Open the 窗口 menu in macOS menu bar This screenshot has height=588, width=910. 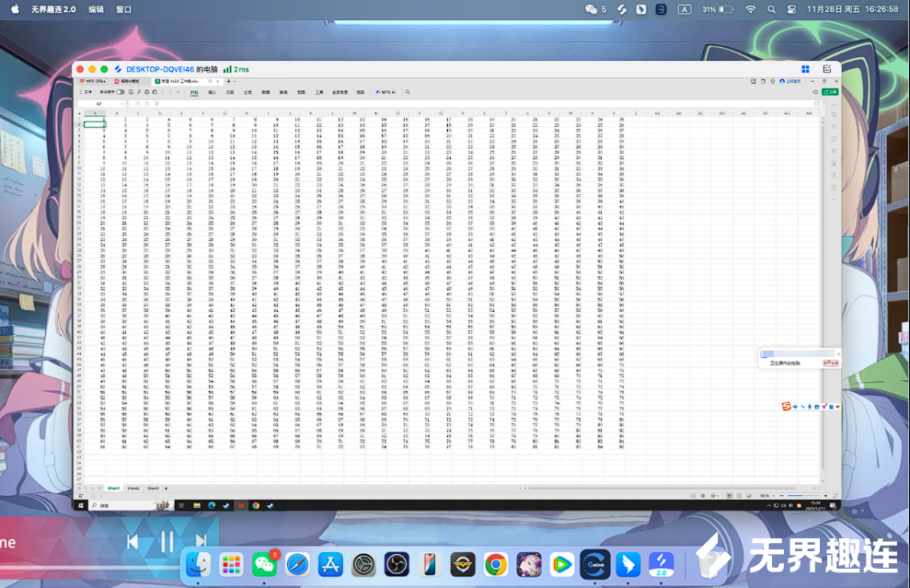point(123,8)
